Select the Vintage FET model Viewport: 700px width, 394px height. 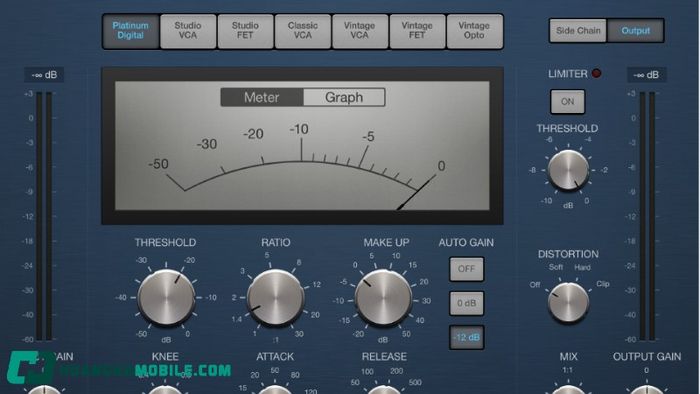coord(417,31)
